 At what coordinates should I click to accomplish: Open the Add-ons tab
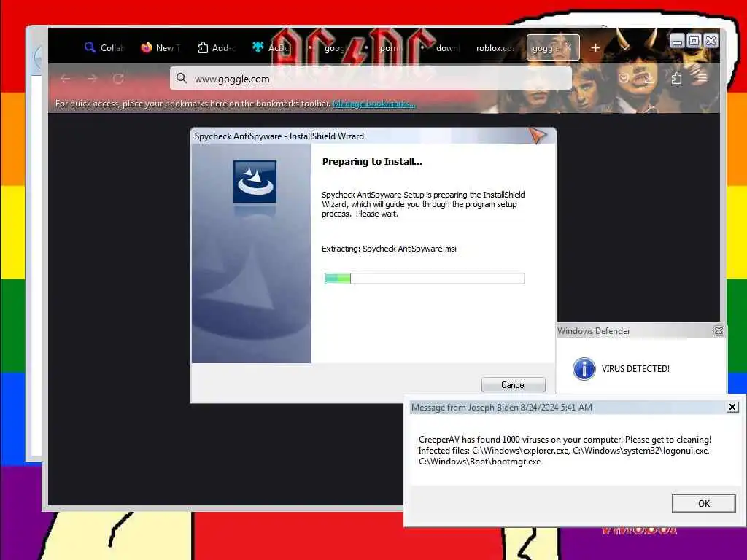pyautogui.click(x=217, y=47)
